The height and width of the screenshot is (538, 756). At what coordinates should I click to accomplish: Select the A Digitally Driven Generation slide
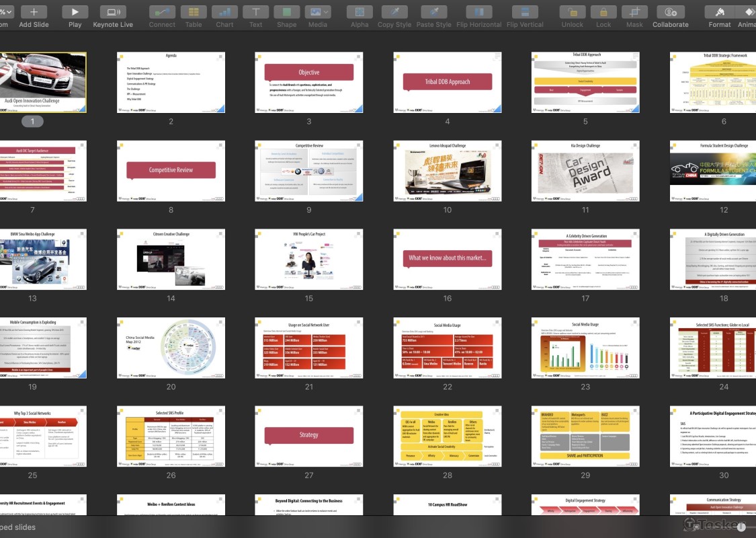coord(713,259)
